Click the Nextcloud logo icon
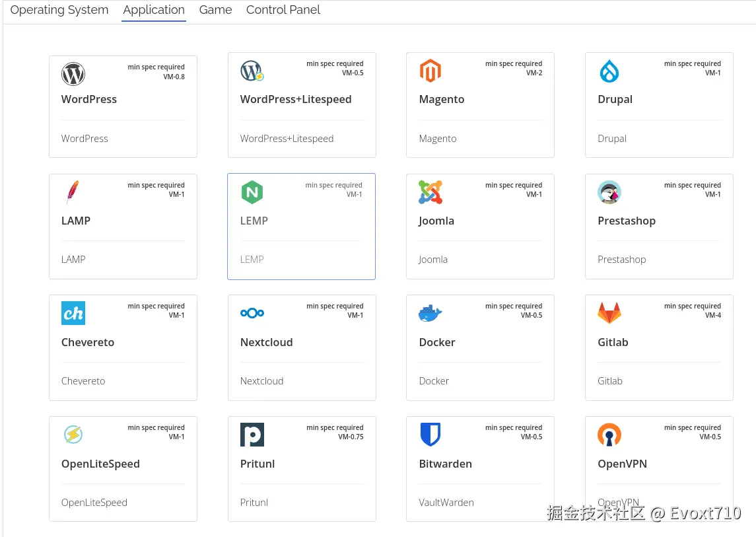Image resolution: width=756 pixels, height=537 pixels. pos(252,313)
